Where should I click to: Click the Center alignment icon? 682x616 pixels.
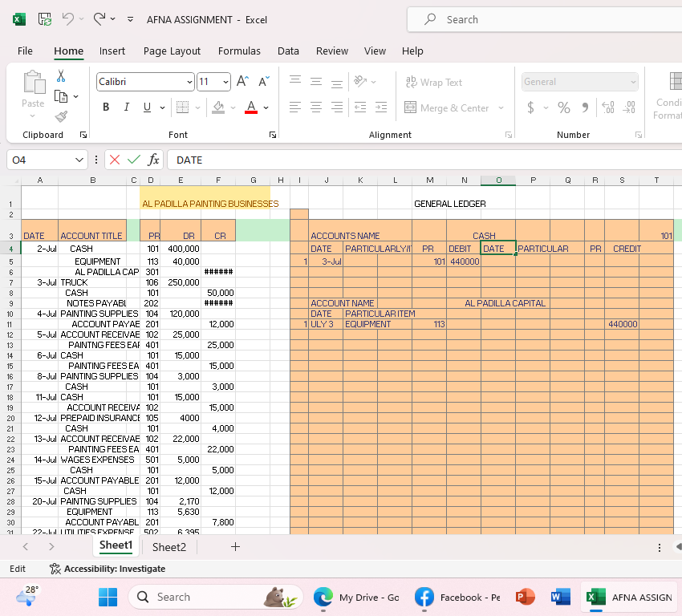tap(316, 107)
